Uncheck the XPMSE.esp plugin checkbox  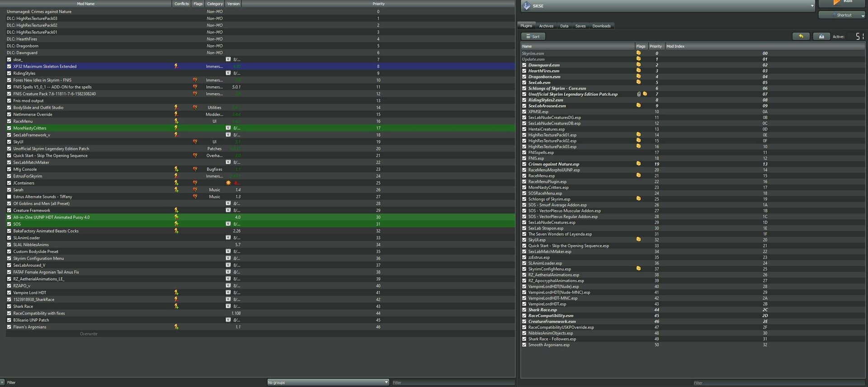pos(524,112)
